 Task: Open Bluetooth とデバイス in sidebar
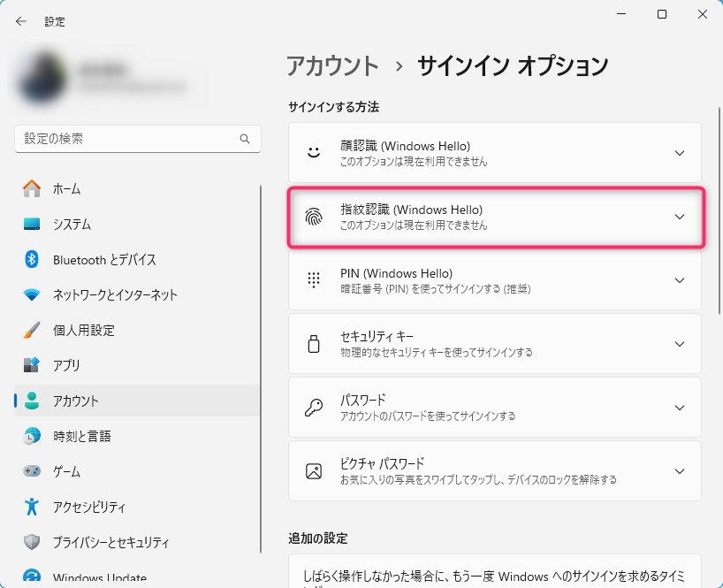pos(103,259)
